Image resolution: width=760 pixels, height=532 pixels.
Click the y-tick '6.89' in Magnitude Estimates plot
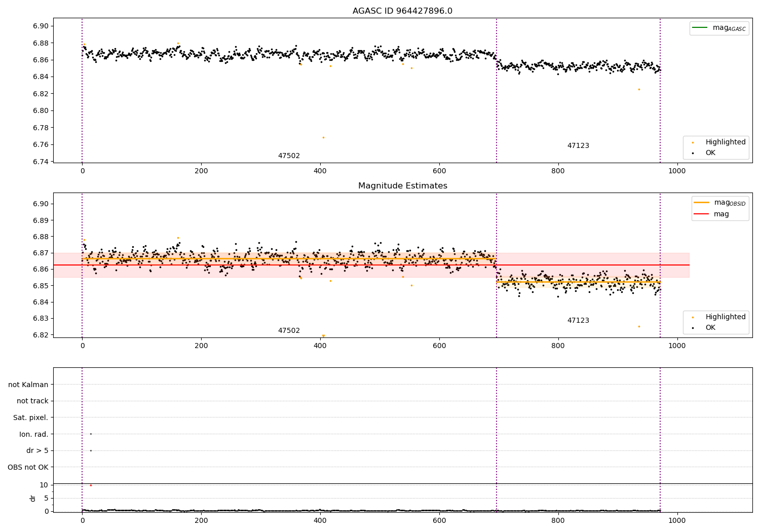40,220
